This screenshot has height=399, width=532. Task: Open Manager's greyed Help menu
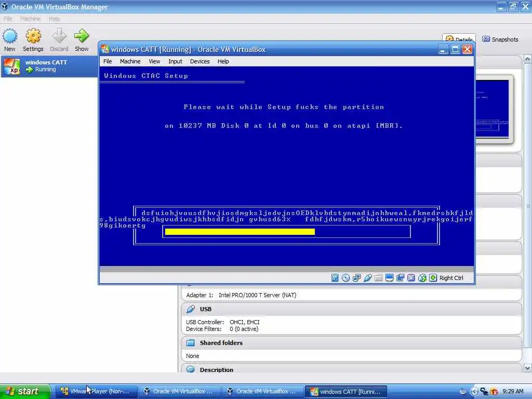coord(54,19)
